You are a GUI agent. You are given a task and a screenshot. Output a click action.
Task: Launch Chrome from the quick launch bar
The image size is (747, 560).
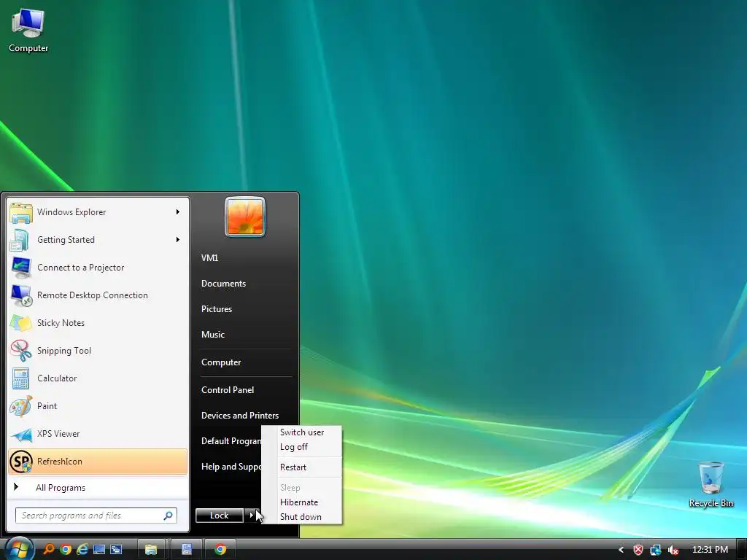pyautogui.click(x=65, y=550)
